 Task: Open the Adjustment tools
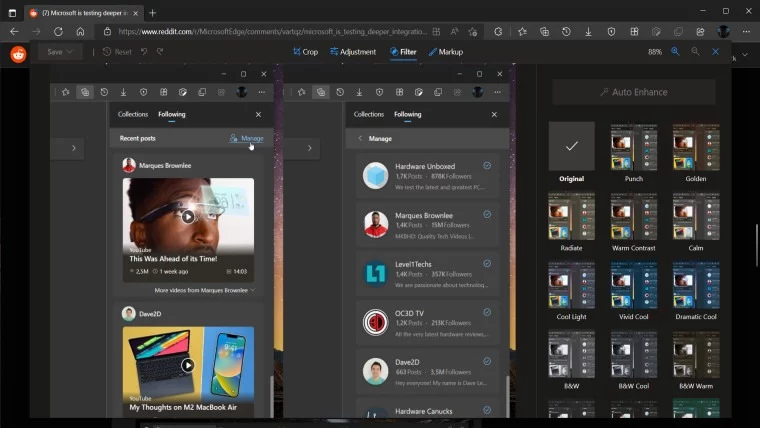[353, 52]
